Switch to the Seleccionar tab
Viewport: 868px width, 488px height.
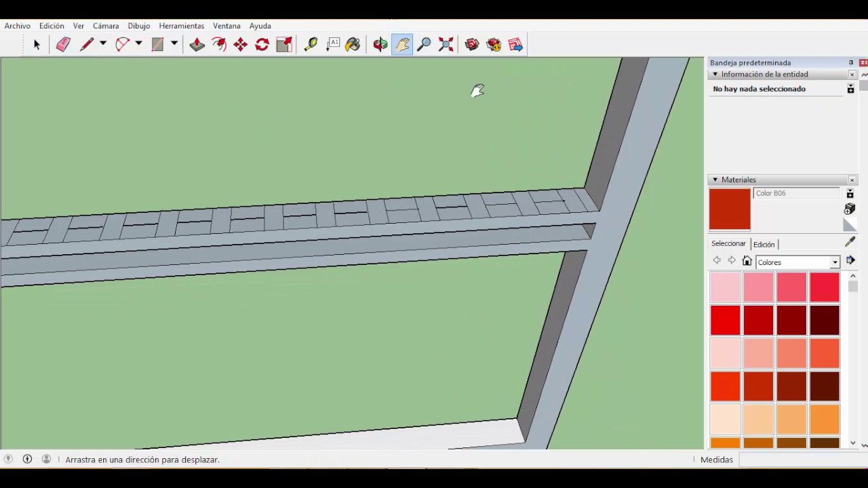pyautogui.click(x=728, y=243)
